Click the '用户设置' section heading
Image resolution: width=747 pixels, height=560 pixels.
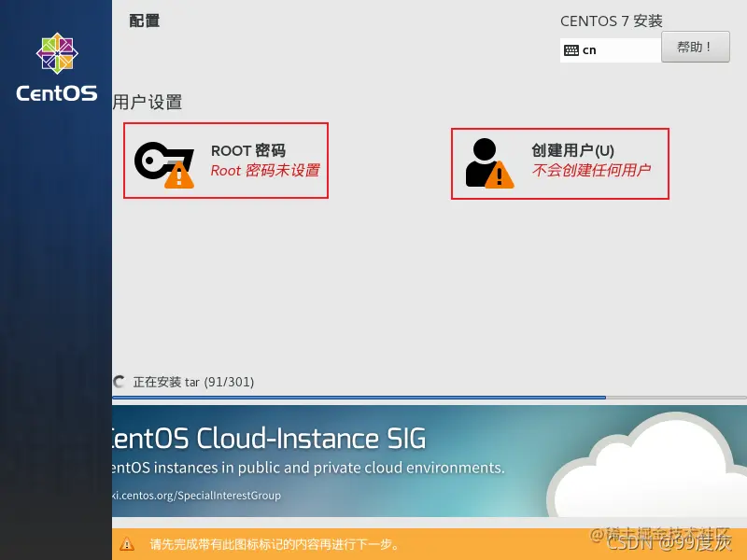point(148,102)
